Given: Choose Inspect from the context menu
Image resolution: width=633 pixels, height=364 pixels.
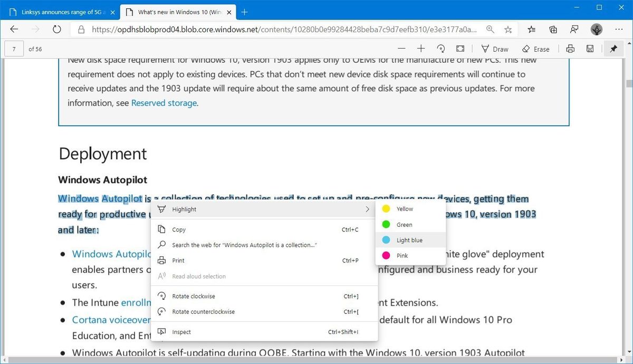Looking at the screenshot, I should (x=181, y=331).
